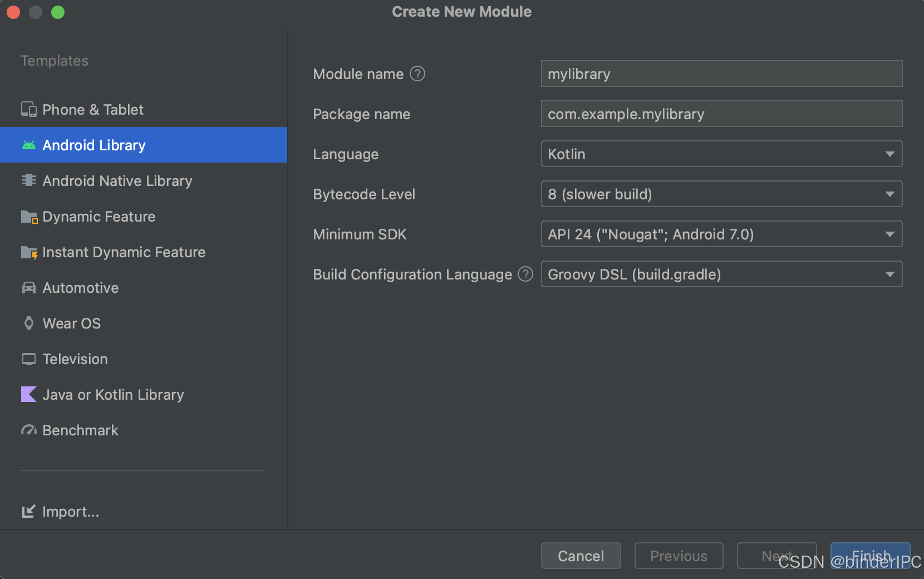
Task: Choose the Dynamic Feature template
Action: pos(144,216)
